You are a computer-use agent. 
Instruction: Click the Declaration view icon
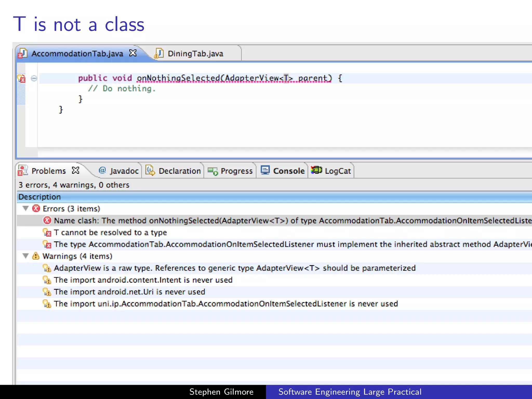(x=150, y=170)
